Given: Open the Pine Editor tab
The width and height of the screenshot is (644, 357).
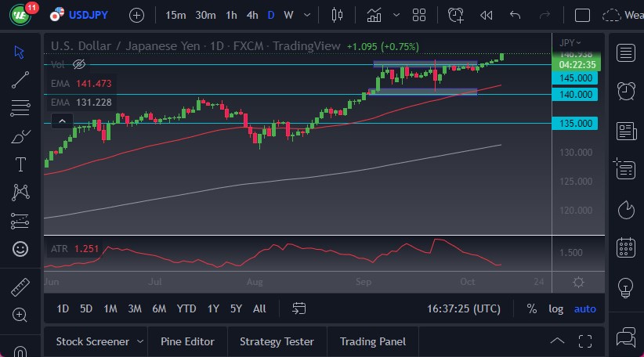Looking at the screenshot, I should click(x=187, y=341).
